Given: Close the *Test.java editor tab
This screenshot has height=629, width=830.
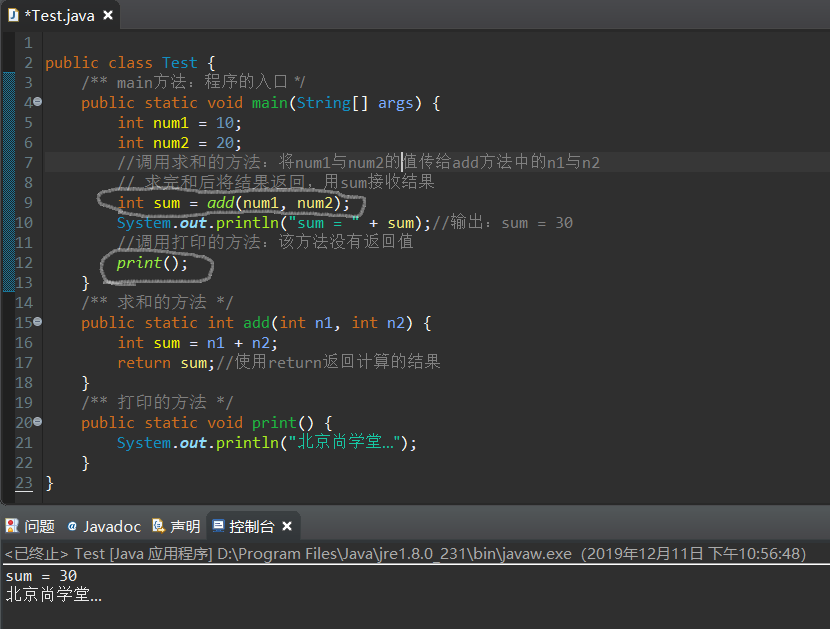Looking at the screenshot, I should pos(108,15).
